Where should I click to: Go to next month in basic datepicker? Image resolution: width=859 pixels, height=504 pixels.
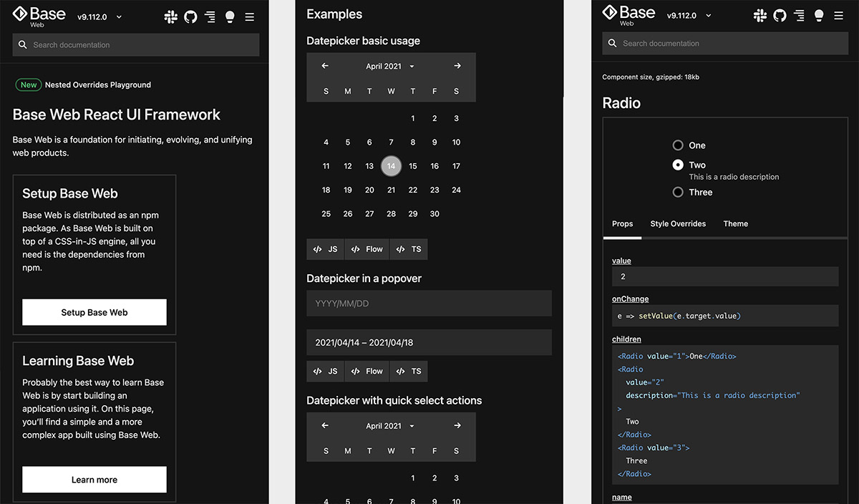click(x=457, y=66)
